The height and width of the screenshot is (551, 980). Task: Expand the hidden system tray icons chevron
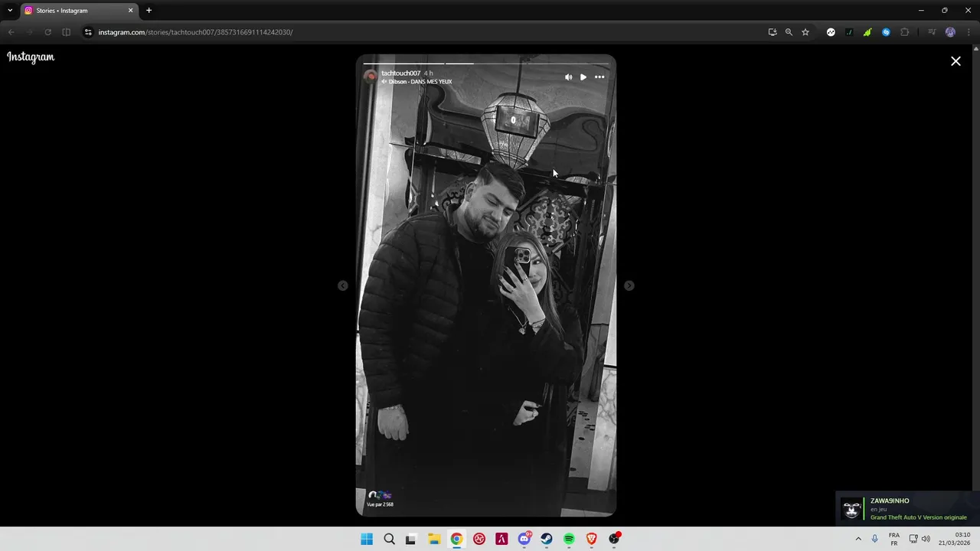tap(857, 540)
